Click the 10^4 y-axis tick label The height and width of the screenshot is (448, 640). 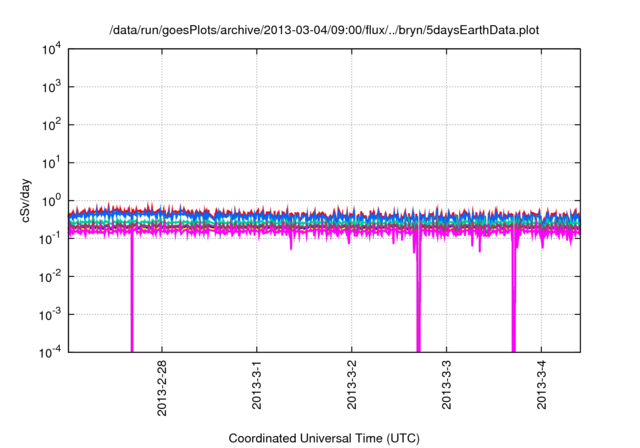point(52,49)
